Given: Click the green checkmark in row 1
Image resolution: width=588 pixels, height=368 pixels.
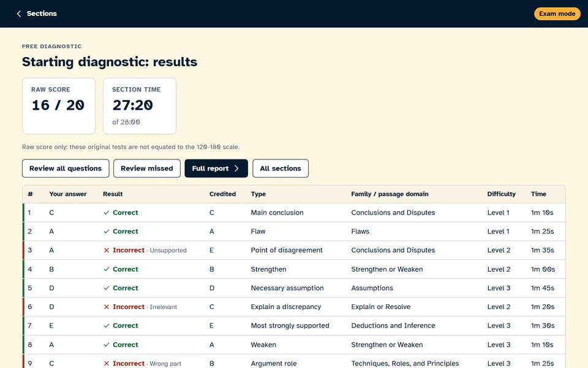Looking at the screenshot, I should 107,213.
